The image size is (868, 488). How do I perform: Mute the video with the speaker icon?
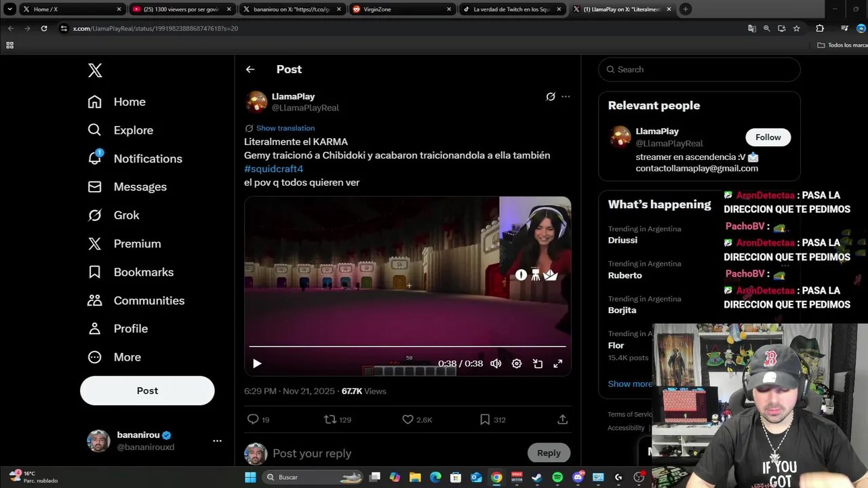pos(496,364)
